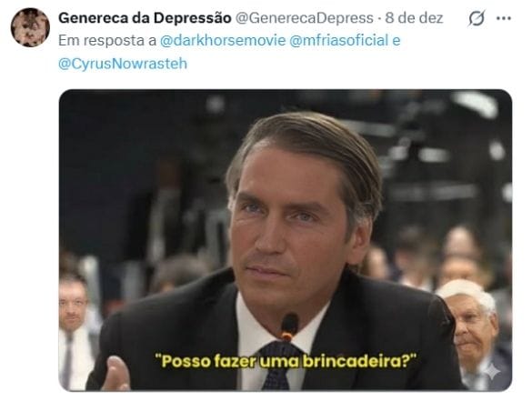
Task: Click the Genereca da Depressão profile avatar
Action: pyautogui.click(x=30, y=27)
